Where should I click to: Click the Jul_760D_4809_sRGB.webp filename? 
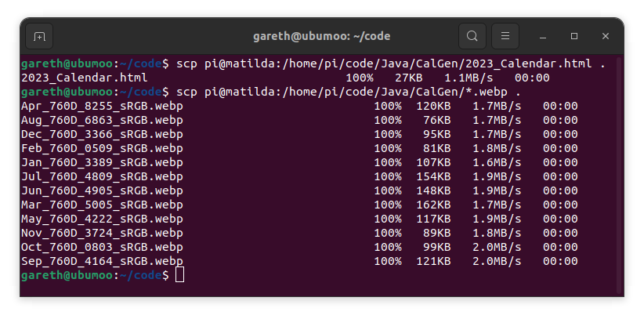(102, 177)
